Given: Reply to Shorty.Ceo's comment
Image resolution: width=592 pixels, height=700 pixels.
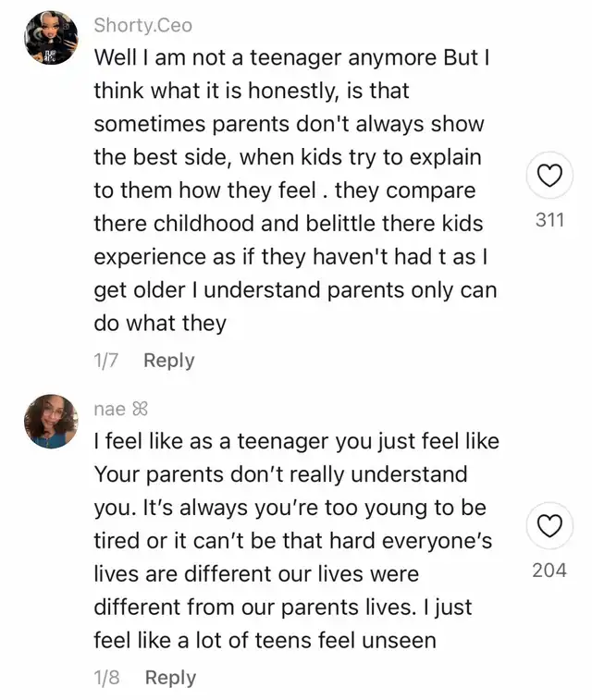Looking at the screenshot, I should tap(169, 361).
